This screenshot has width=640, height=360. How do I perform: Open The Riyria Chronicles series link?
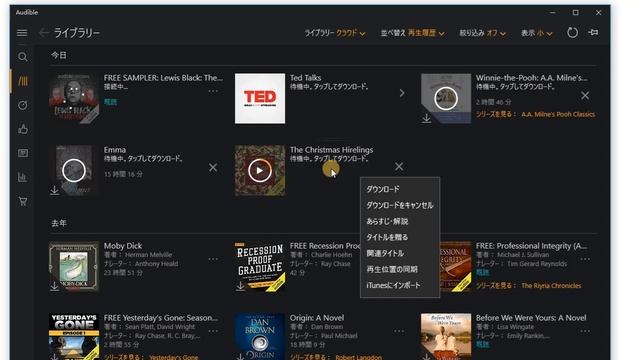point(551,286)
